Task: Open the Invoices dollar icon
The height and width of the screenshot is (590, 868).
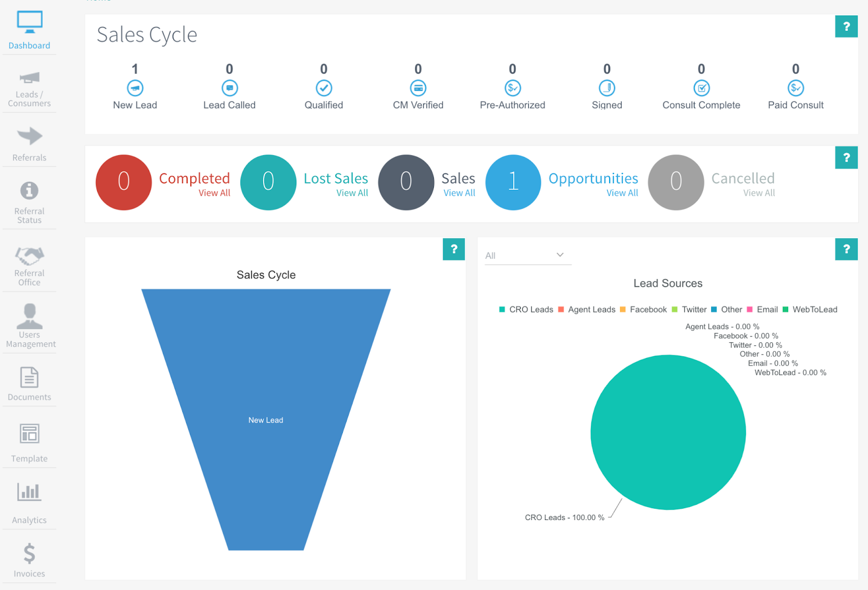Action: (29, 554)
